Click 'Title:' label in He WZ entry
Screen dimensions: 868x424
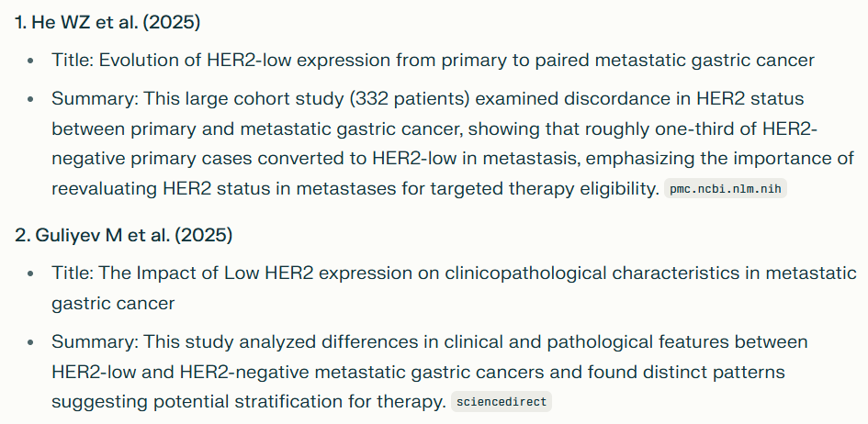[73, 61]
